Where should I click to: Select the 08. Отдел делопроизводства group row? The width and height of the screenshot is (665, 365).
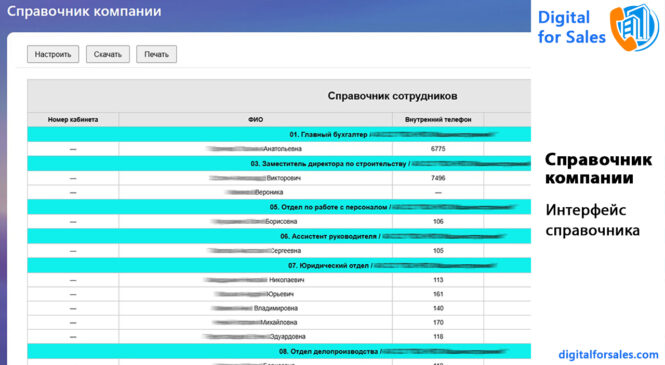pyautogui.click(x=279, y=351)
